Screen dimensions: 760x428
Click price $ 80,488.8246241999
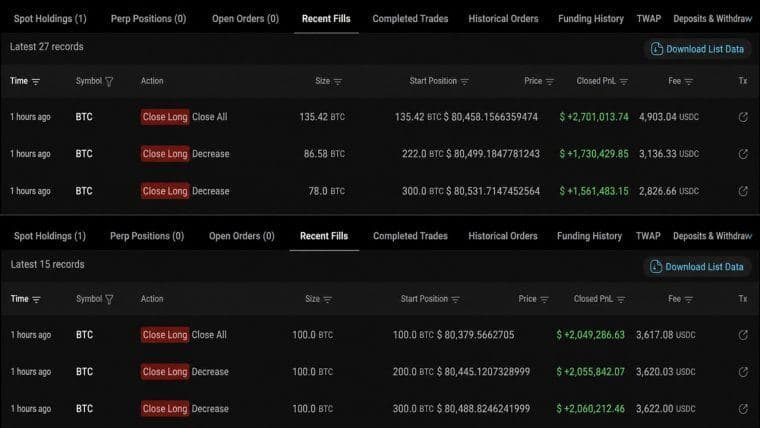483,409
